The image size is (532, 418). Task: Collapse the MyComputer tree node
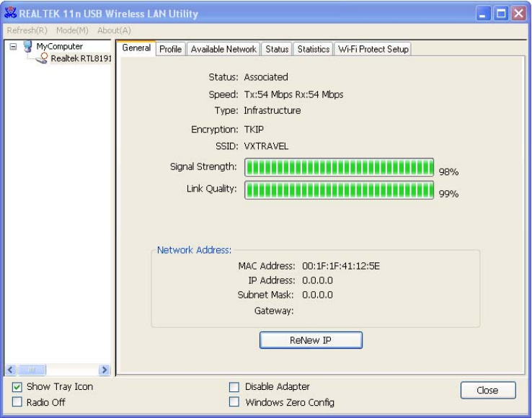[x=13, y=46]
